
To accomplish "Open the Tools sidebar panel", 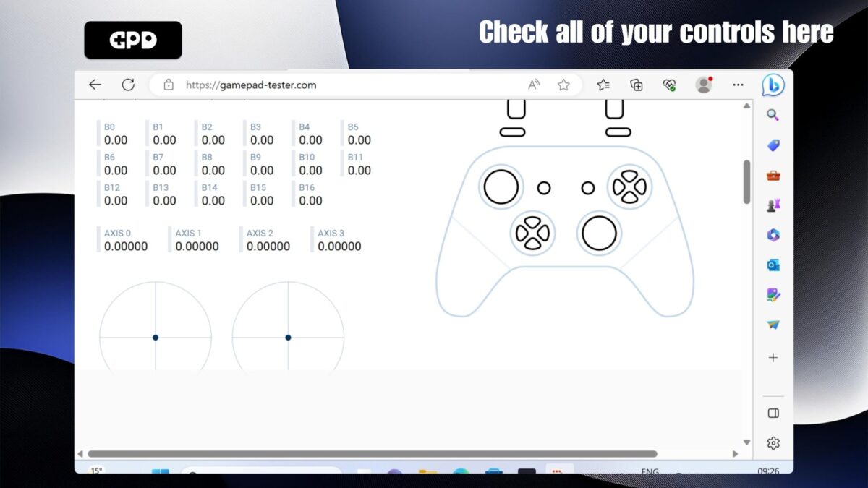I will point(773,174).
